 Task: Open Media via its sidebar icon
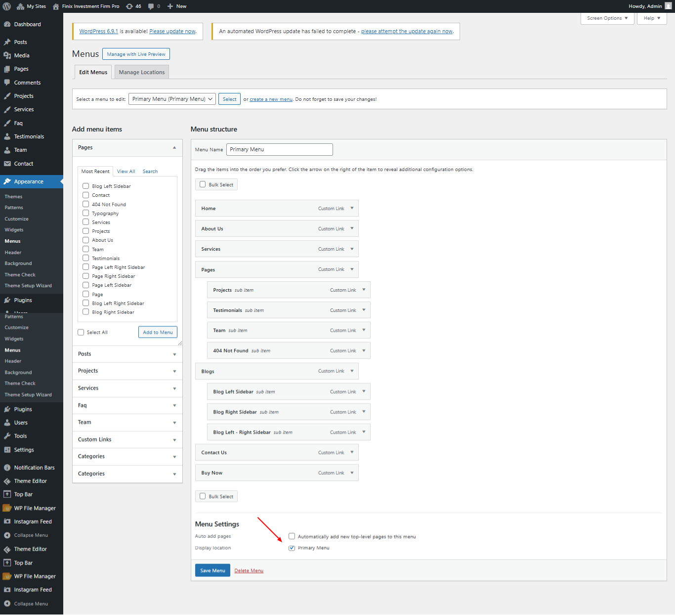point(7,55)
